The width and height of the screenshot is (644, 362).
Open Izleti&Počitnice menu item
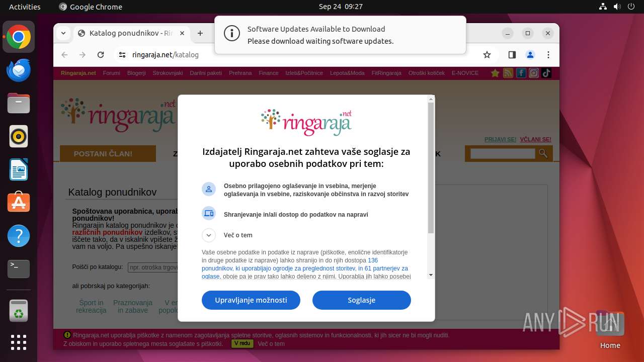[304, 73]
